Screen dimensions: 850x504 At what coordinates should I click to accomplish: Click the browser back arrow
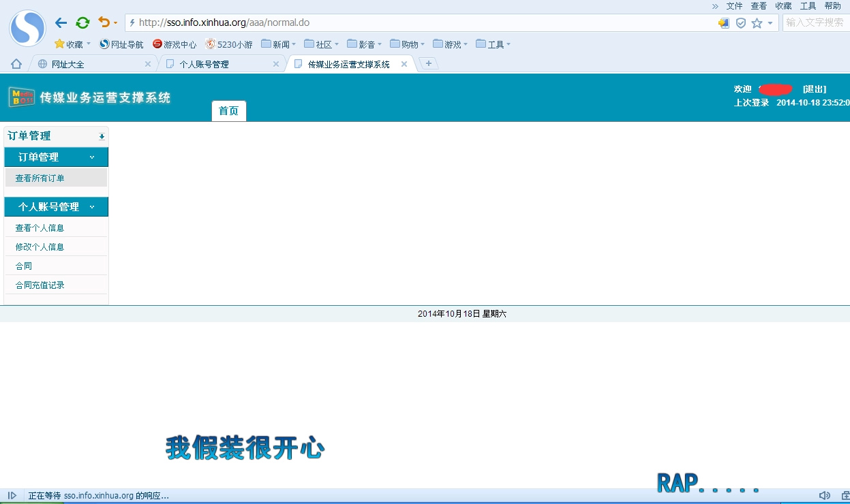coord(61,23)
